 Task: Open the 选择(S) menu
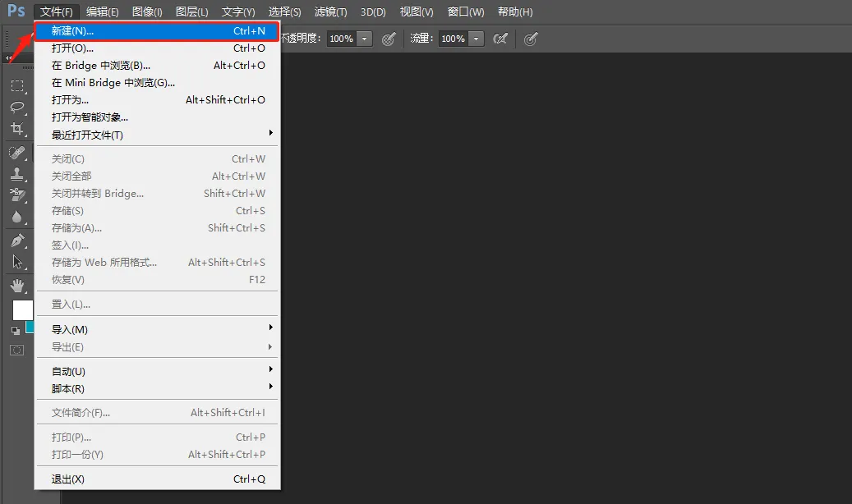pos(285,12)
